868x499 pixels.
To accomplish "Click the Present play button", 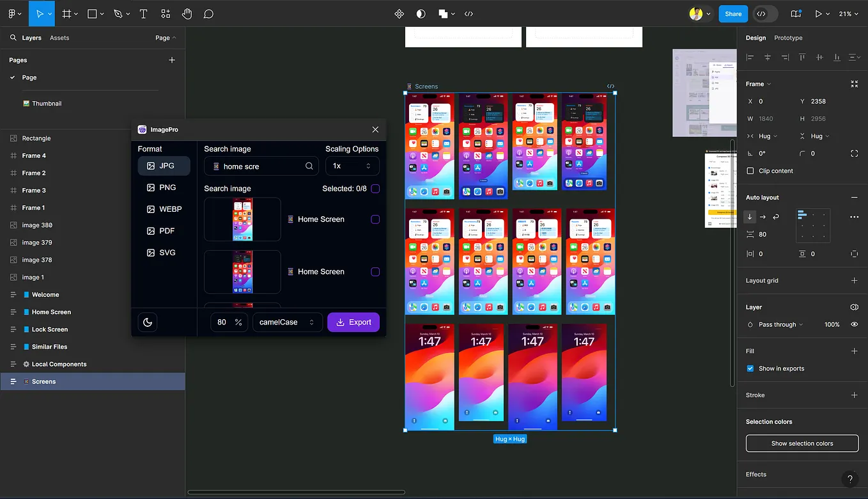I will click(818, 13).
